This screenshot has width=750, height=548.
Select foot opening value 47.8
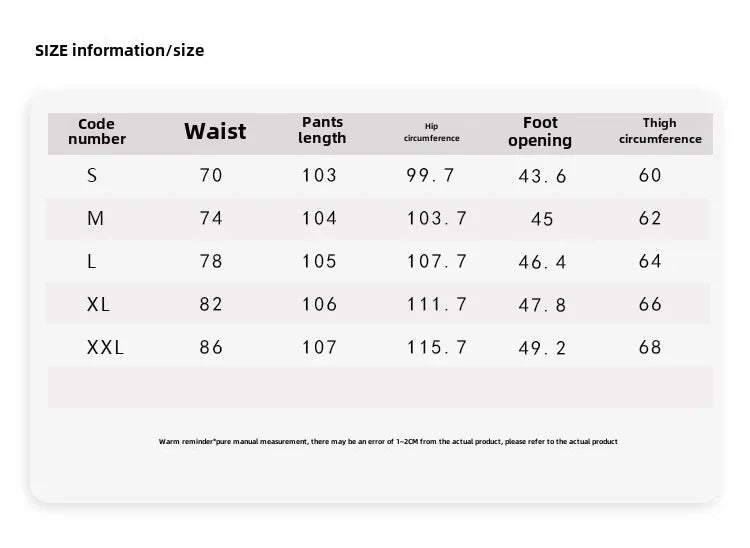pyautogui.click(x=542, y=305)
